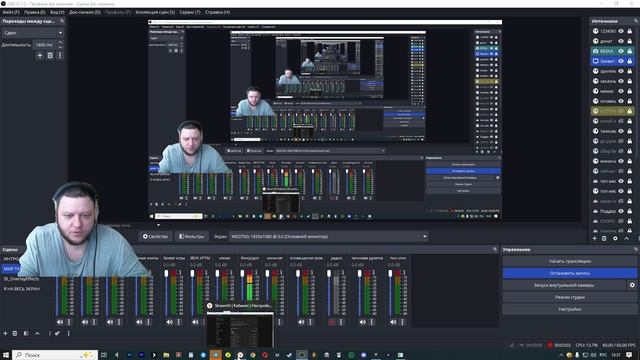
Task: Remove selected scene using the trash icon
Action: [x=15, y=333]
